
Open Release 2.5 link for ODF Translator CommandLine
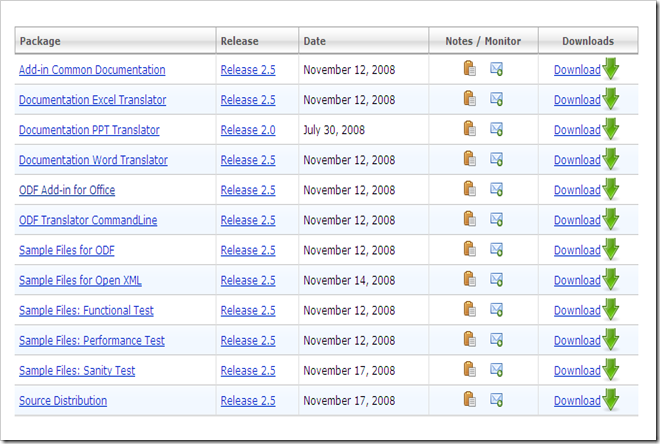point(248,221)
